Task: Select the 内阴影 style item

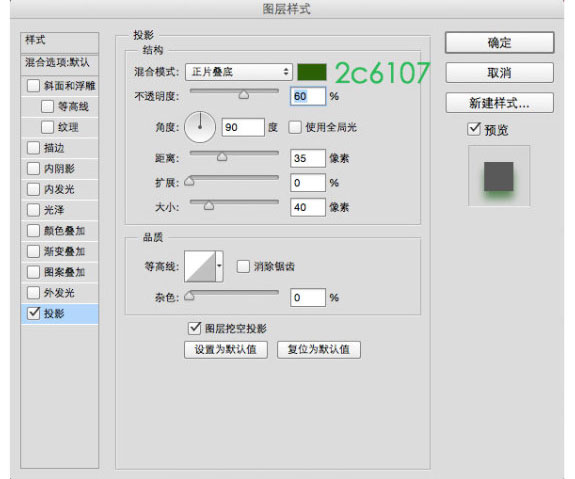Action: 60,169
